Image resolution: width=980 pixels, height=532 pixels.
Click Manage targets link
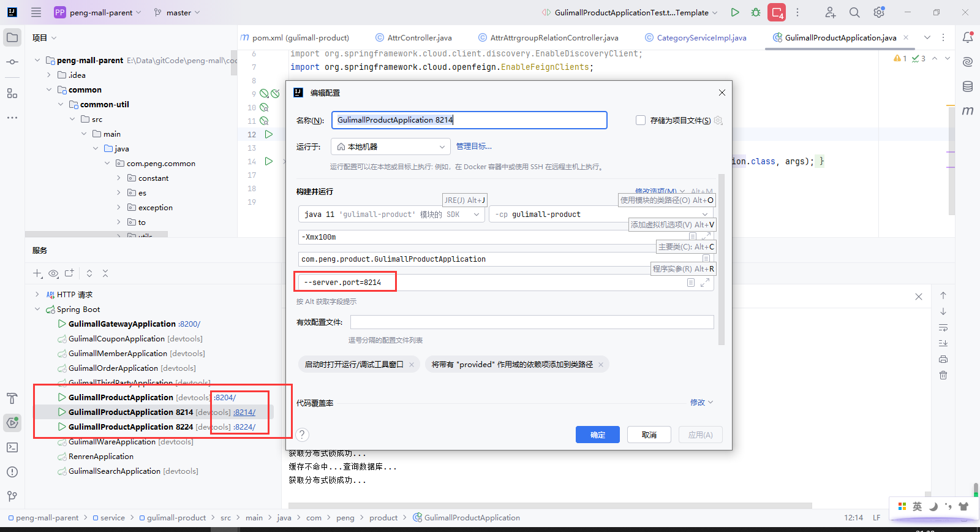[474, 146]
